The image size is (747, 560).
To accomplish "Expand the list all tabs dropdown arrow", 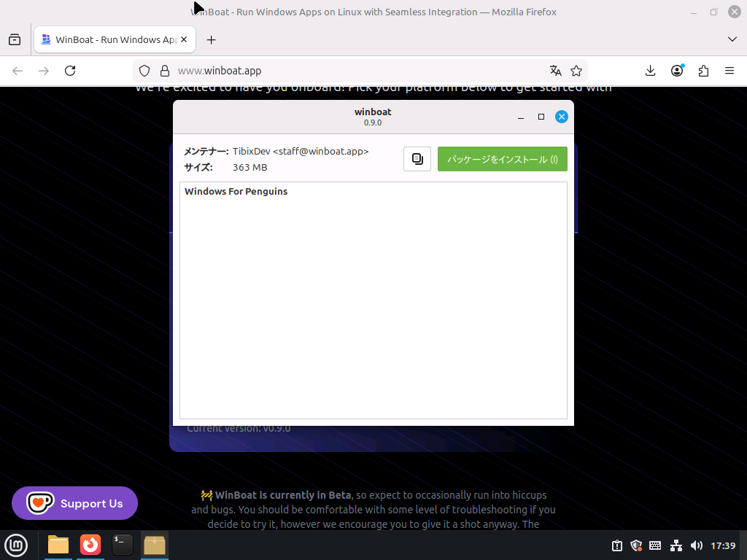I will point(732,39).
